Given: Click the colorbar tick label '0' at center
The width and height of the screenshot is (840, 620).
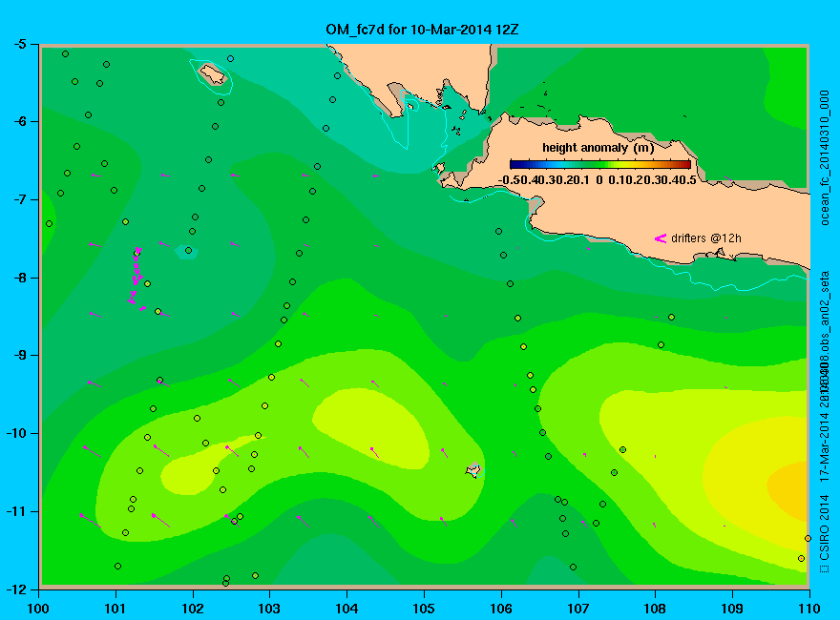Looking at the screenshot, I should 599,180.
